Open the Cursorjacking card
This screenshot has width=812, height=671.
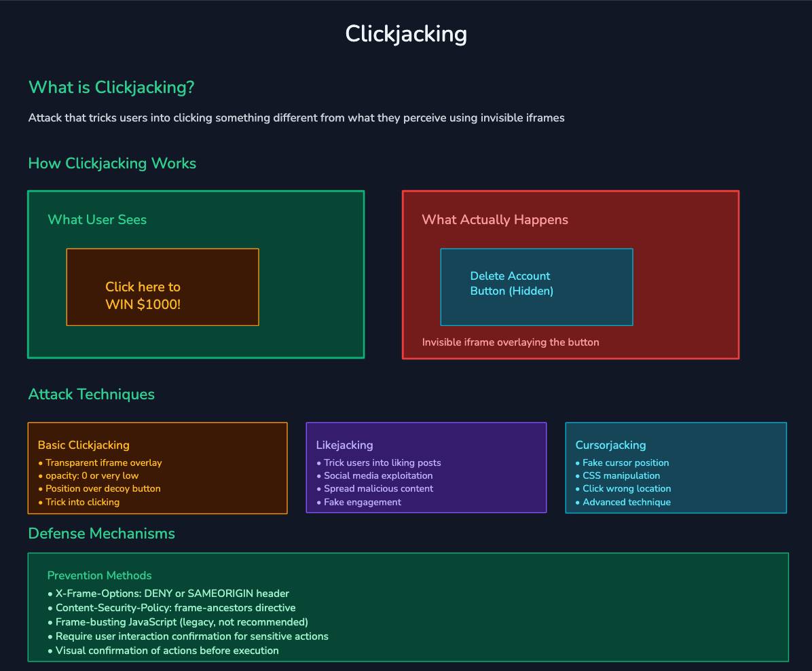tap(676, 467)
